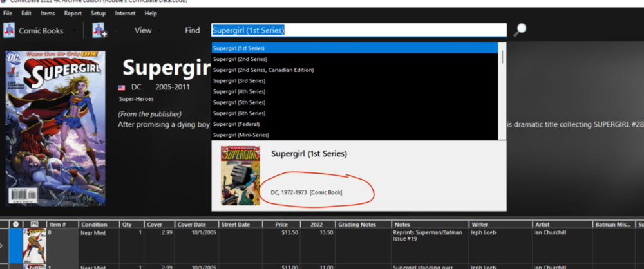Click the Writer column header
644x269 pixels.
tap(500, 225)
